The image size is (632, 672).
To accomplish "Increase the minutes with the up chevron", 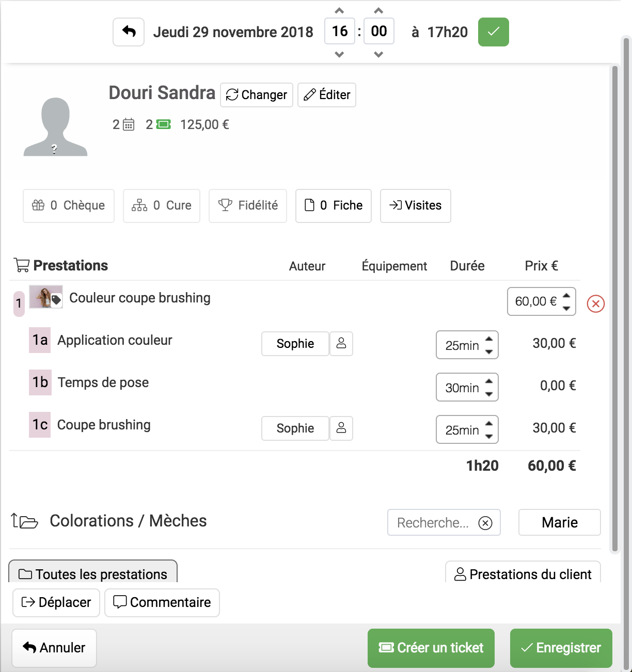I will (378, 10).
